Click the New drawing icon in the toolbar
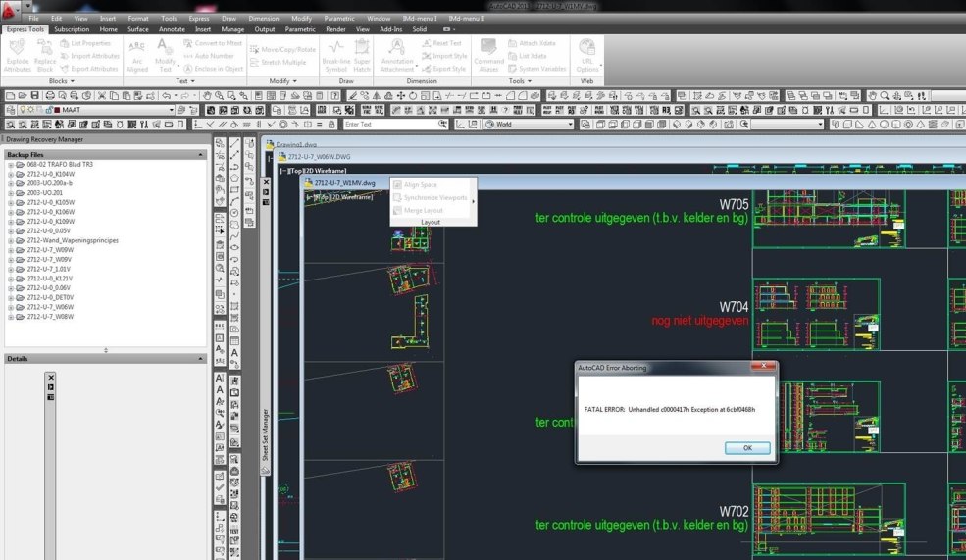 click(10, 95)
